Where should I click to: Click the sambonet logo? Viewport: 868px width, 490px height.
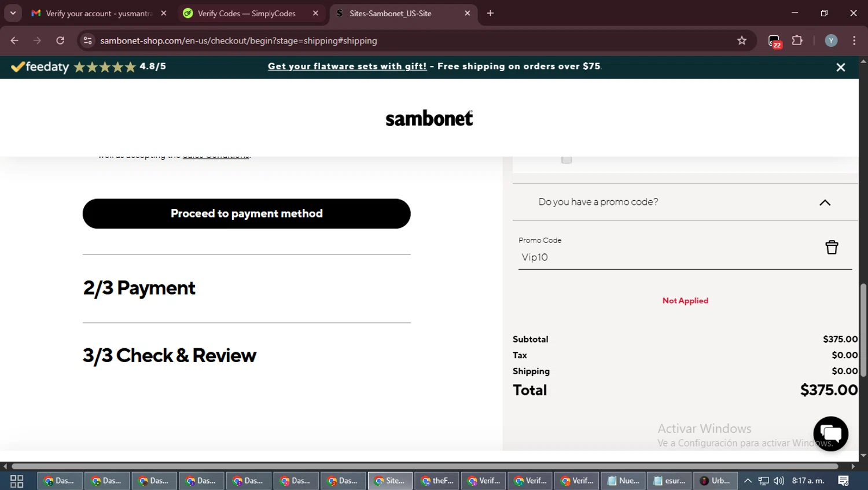[429, 119]
